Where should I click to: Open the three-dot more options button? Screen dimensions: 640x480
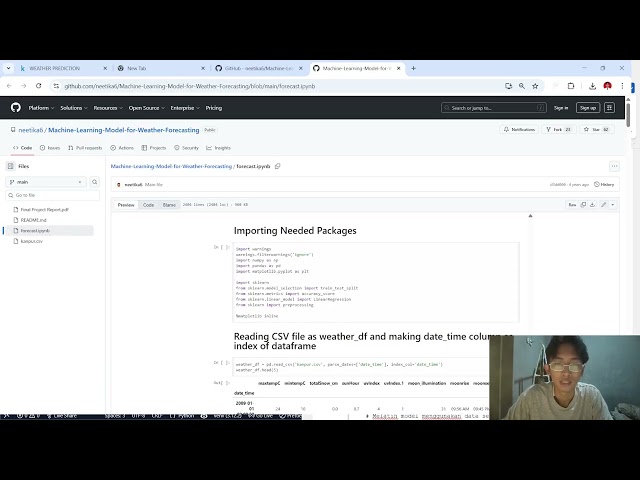[614, 166]
